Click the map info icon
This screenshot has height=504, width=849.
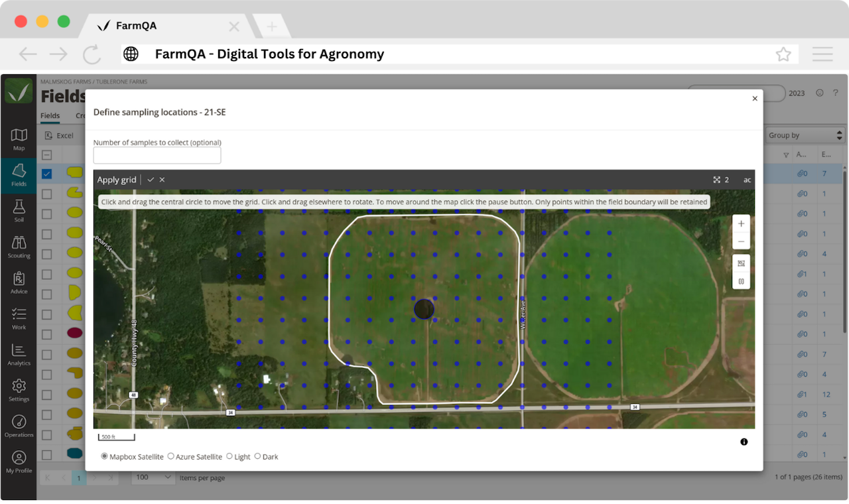coord(744,442)
